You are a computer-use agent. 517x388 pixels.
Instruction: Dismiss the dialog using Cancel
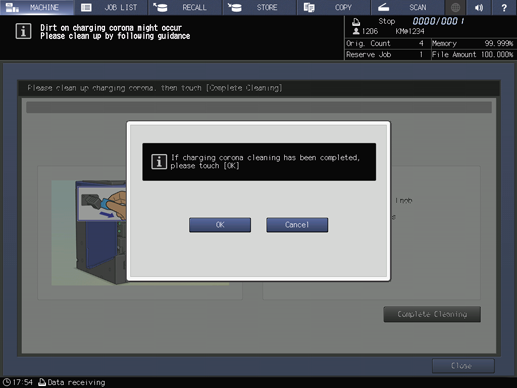(297, 225)
